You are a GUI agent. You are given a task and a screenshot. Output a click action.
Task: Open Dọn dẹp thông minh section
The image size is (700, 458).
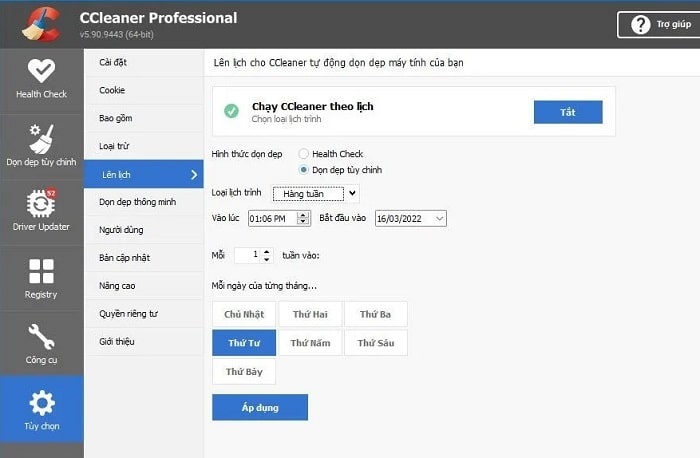[144, 202]
